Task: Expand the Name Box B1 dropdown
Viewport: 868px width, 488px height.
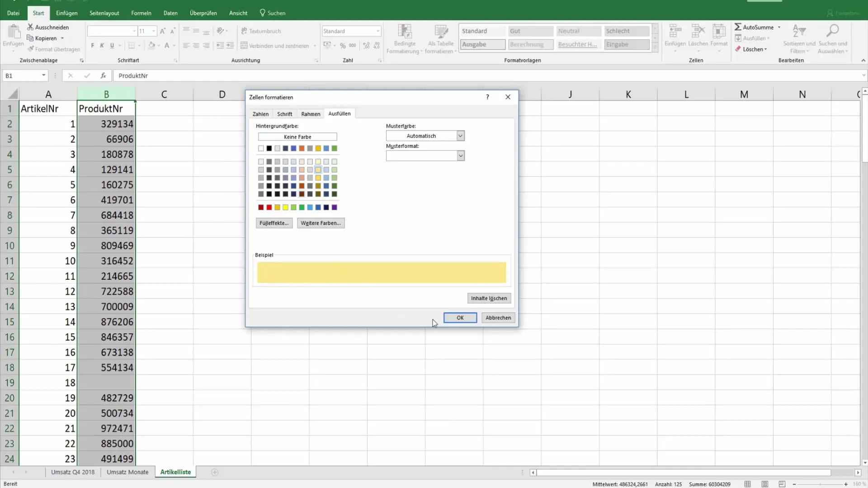Action: pos(44,75)
